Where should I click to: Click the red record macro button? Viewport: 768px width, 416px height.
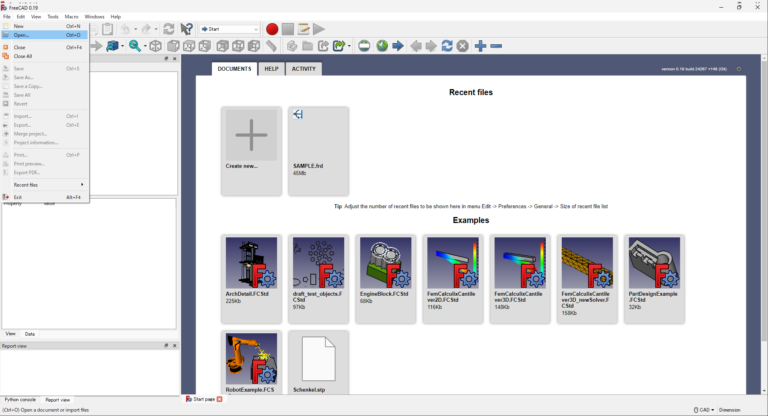272,29
